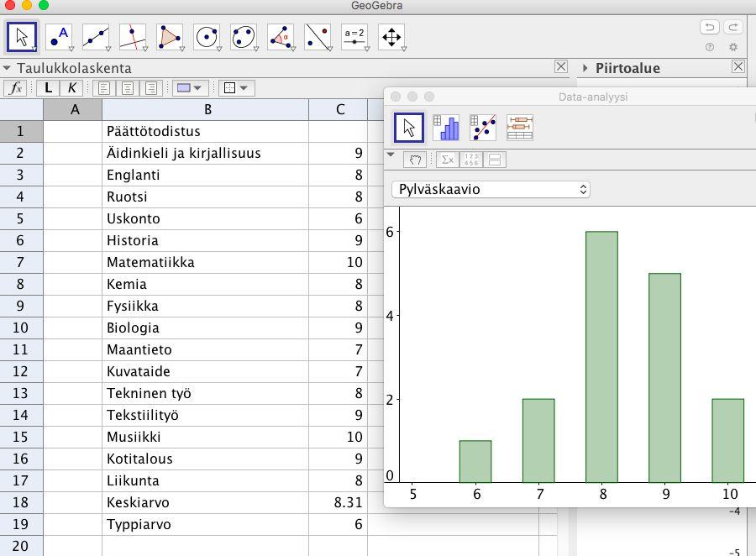Select the One Variable Analysis histogram tool

point(446,128)
